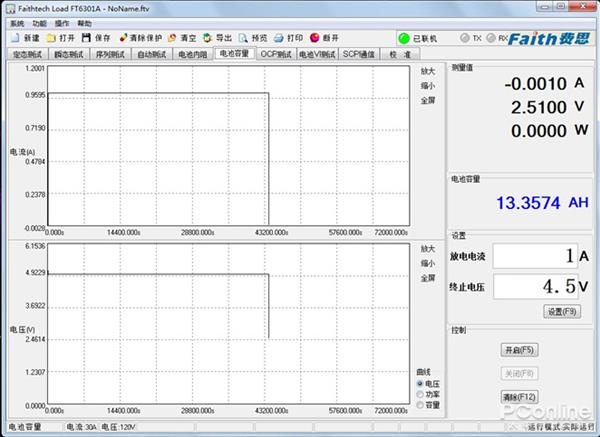600x437 pixels.
Task: Click the 0.0000 W power reading
Action: 549,131
